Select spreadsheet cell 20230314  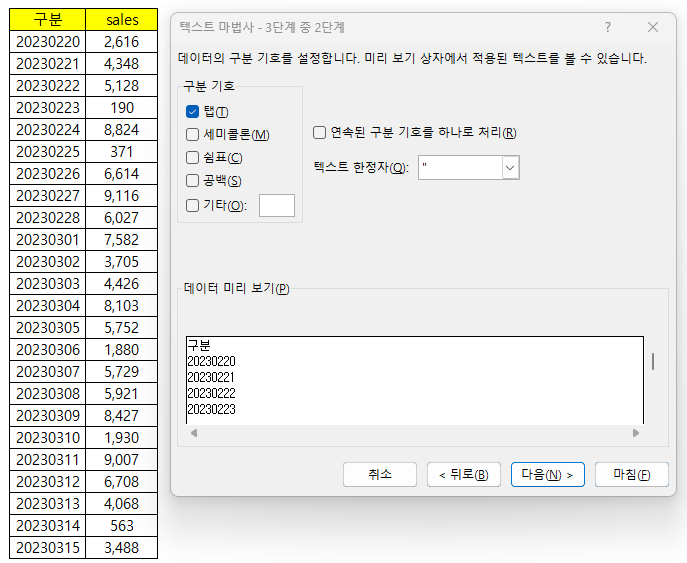click(48, 525)
